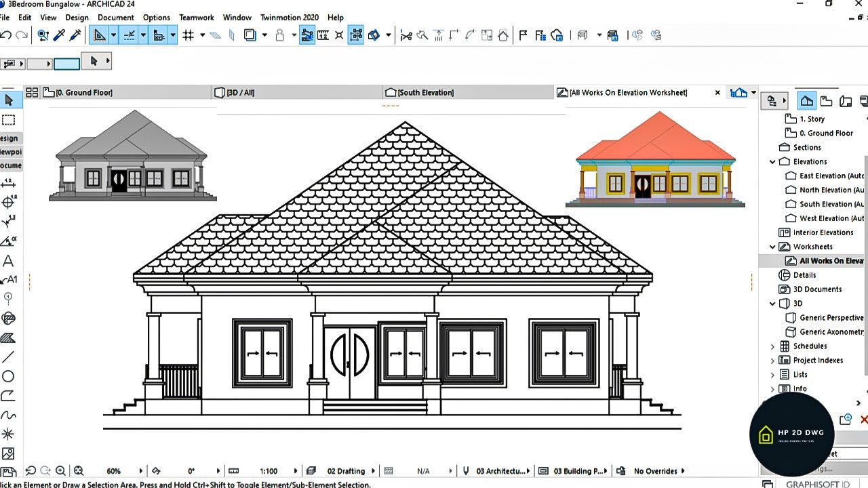Click the Inject Parameters syringe icon

click(x=75, y=35)
